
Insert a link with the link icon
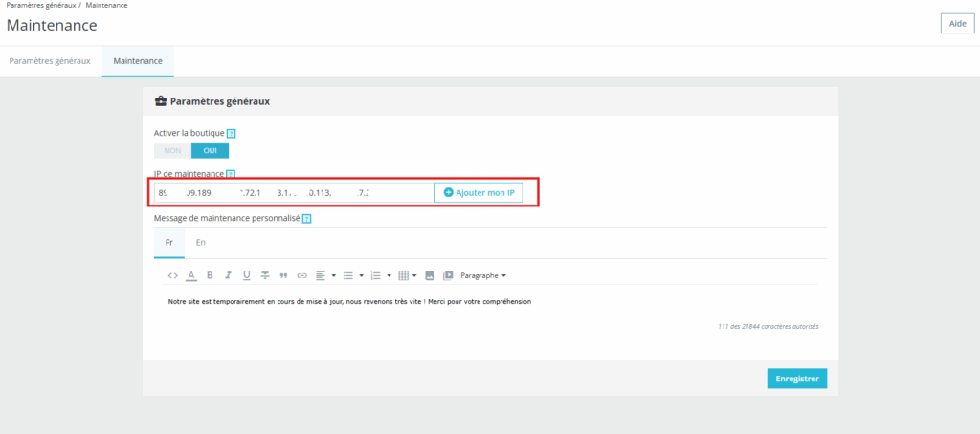pyautogui.click(x=301, y=275)
